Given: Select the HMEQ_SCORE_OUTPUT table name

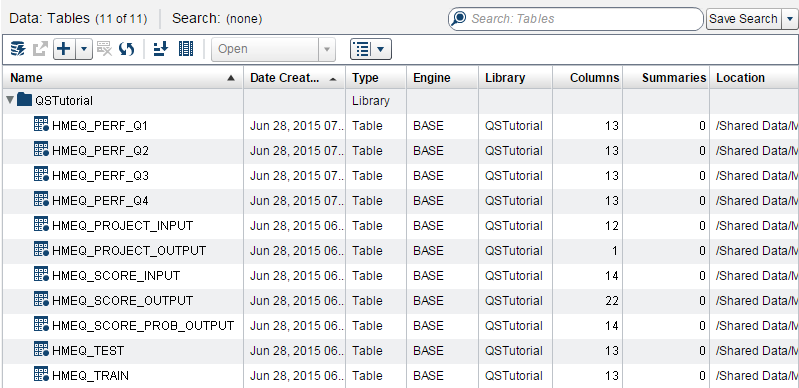Looking at the screenshot, I should point(122,301).
